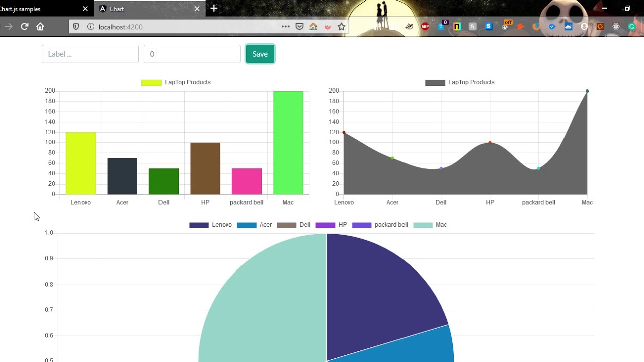This screenshot has height=362, width=644.
Task: Select the dark Acer bar
Action: (x=122, y=176)
